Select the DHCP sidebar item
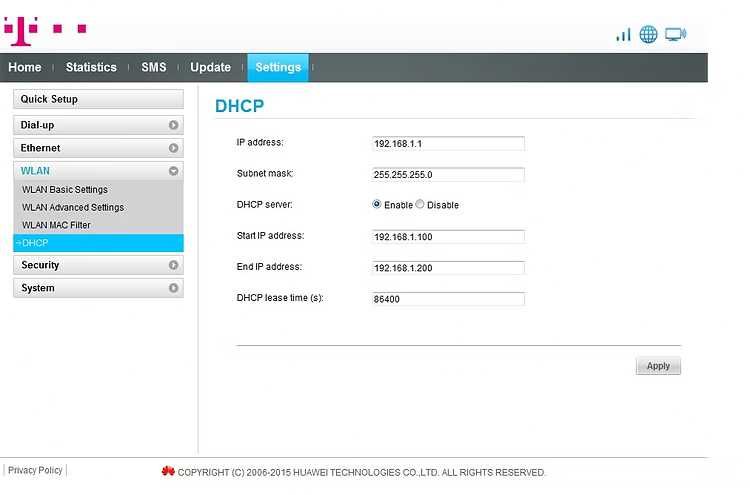 point(99,243)
